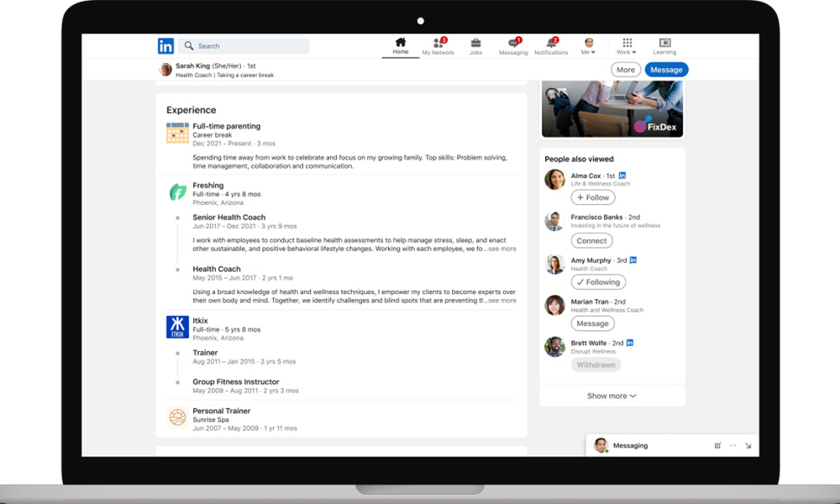Click the Full-time parenting title
Image resolution: width=840 pixels, height=504 pixels.
click(226, 126)
